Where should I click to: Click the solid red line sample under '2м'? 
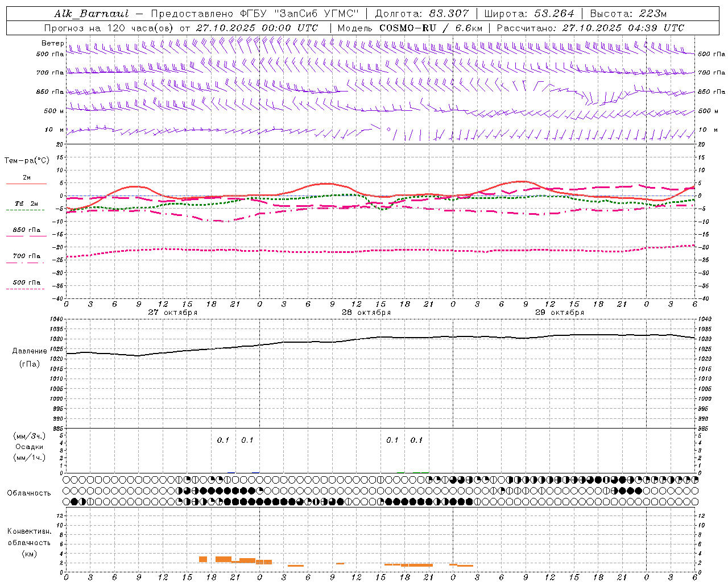pyautogui.click(x=26, y=184)
